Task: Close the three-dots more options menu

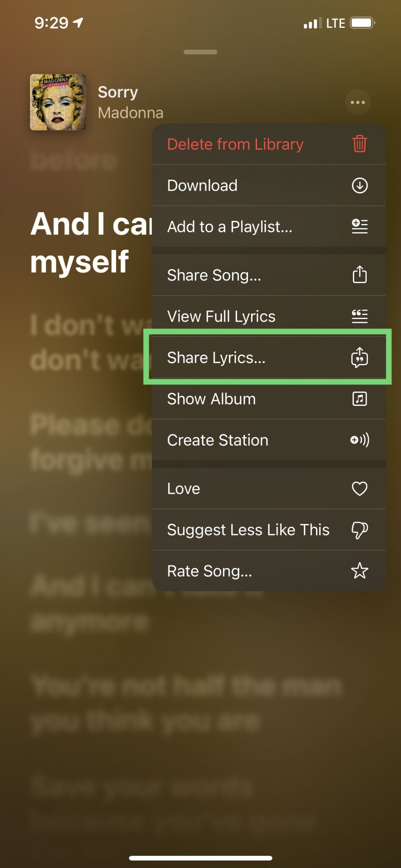Action: [358, 102]
